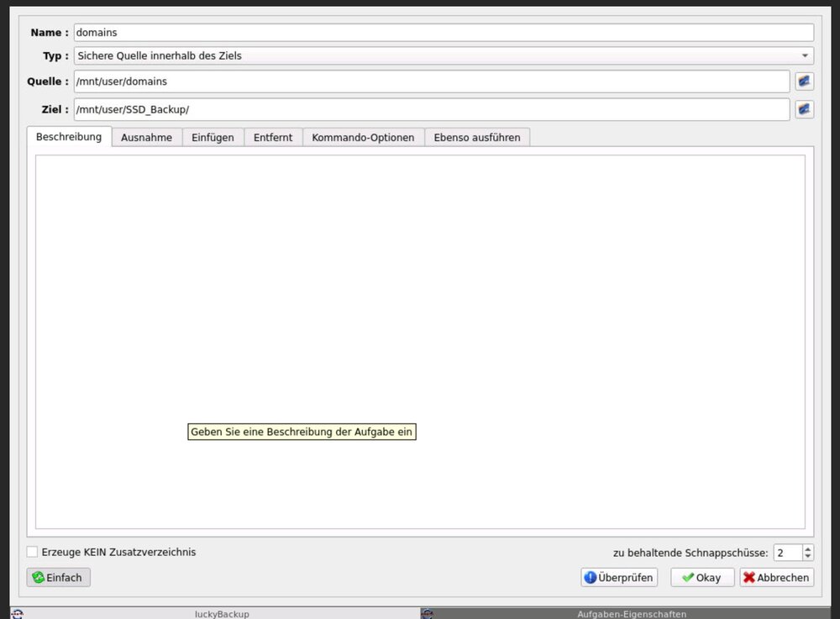
Task: Increase Schnappschüsse count with up arrow
Action: (808, 548)
